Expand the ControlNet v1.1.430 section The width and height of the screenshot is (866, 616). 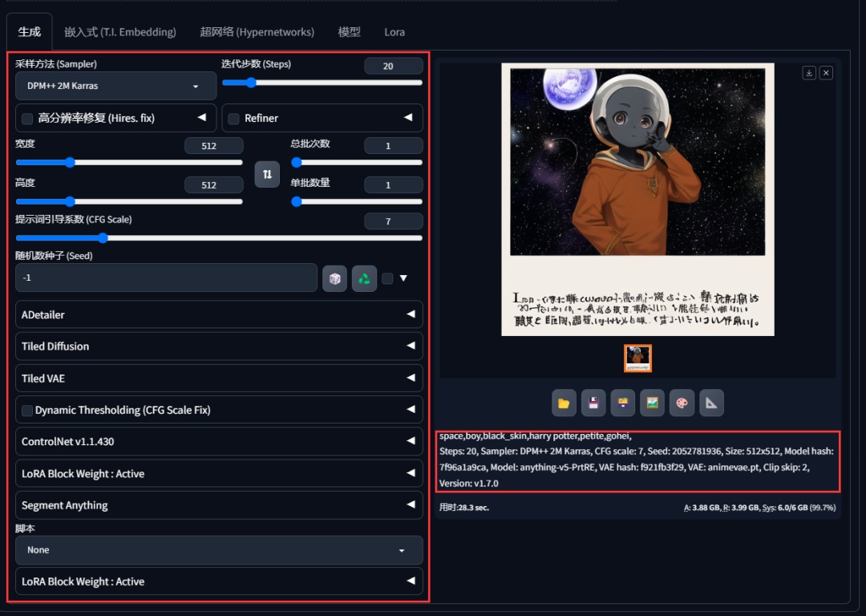click(218, 442)
